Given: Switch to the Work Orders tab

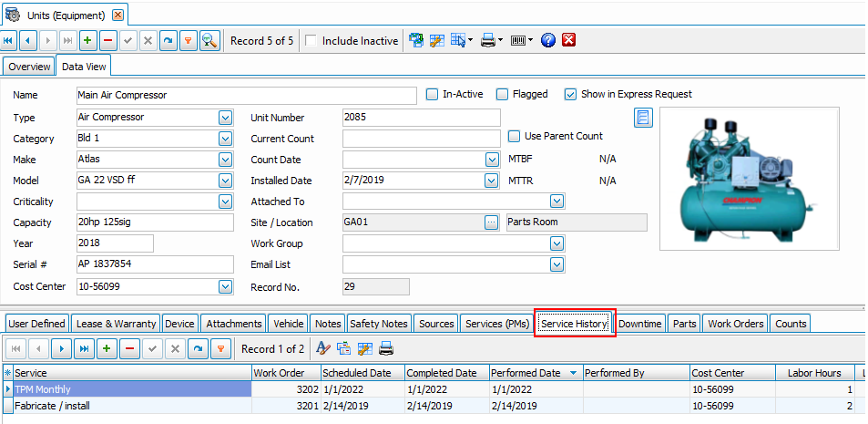Looking at the screenshot, I should (x=736, y=324).
